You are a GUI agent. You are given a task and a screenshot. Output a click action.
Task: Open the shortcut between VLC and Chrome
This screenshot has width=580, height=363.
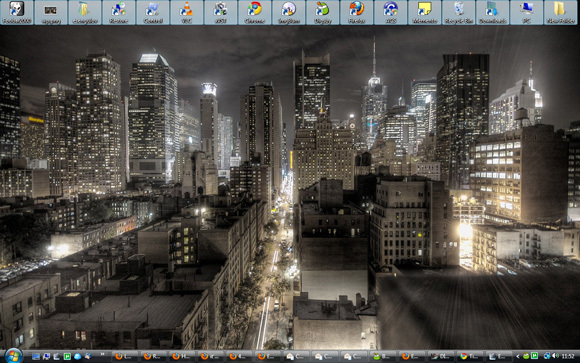[x=221, y=12]
